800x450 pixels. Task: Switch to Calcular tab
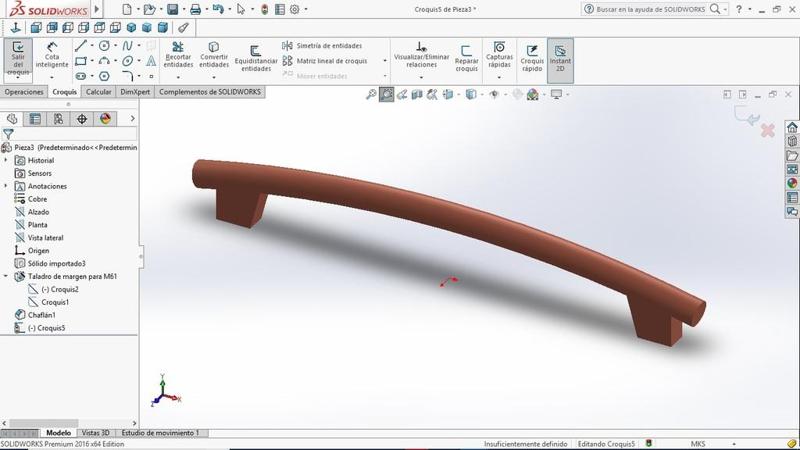98,92
